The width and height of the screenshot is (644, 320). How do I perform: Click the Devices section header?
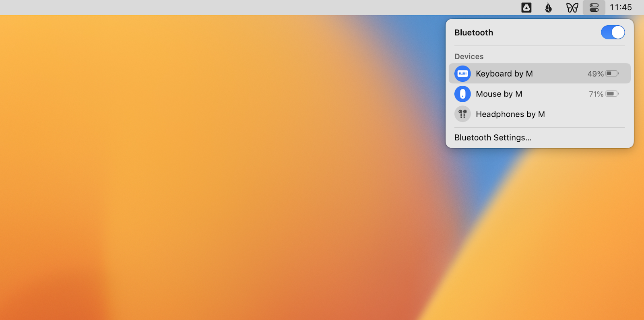click(469, 56)
